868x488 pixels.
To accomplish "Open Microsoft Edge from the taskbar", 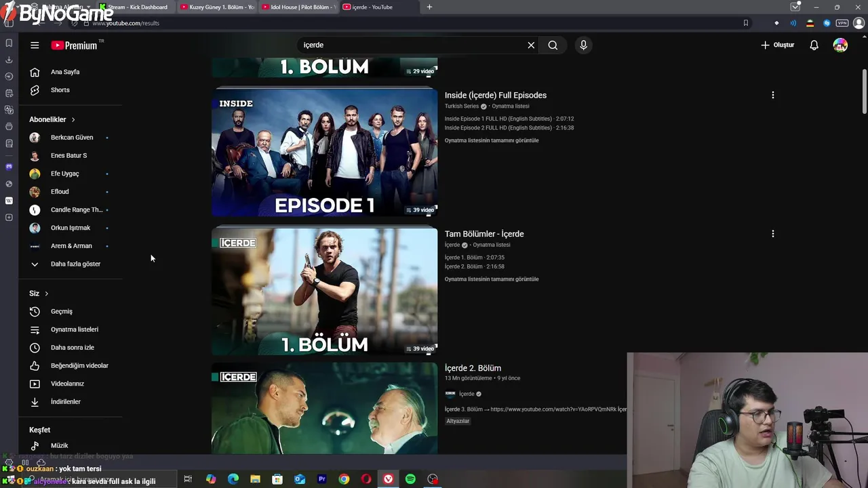I will 233,479.
